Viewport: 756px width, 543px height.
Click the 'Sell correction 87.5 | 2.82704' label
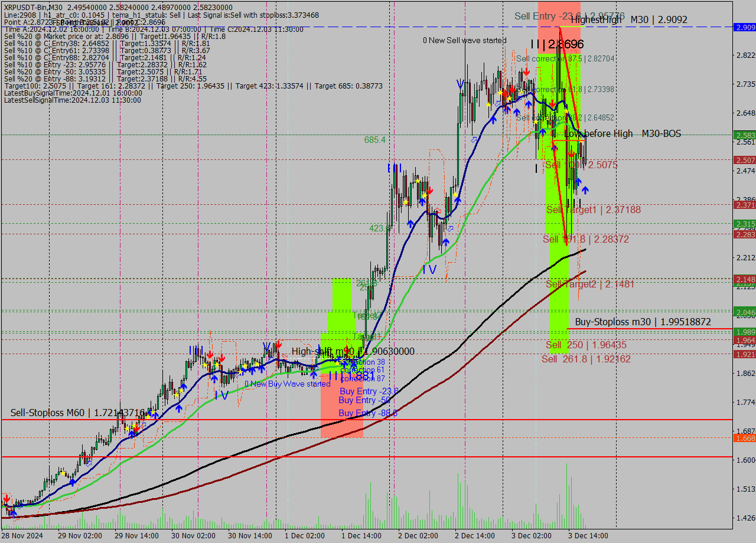click(565, 59)
